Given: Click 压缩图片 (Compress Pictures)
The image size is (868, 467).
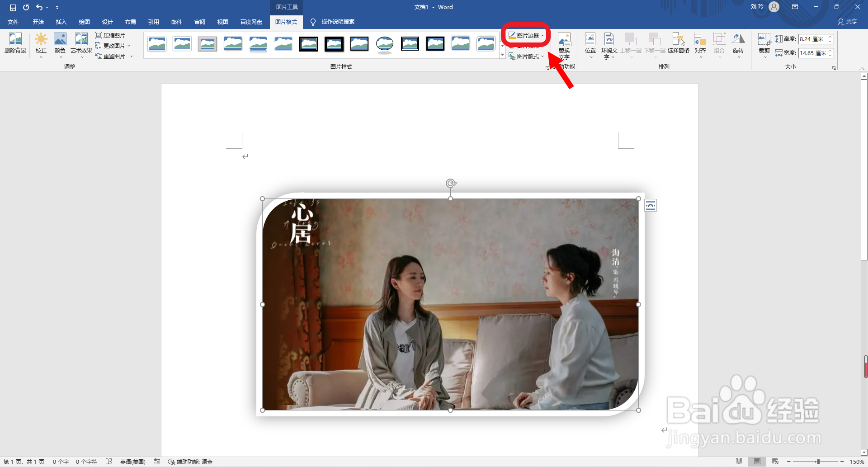Looking at the screenshot, I should pyautogui.click(x=110, y=35).
